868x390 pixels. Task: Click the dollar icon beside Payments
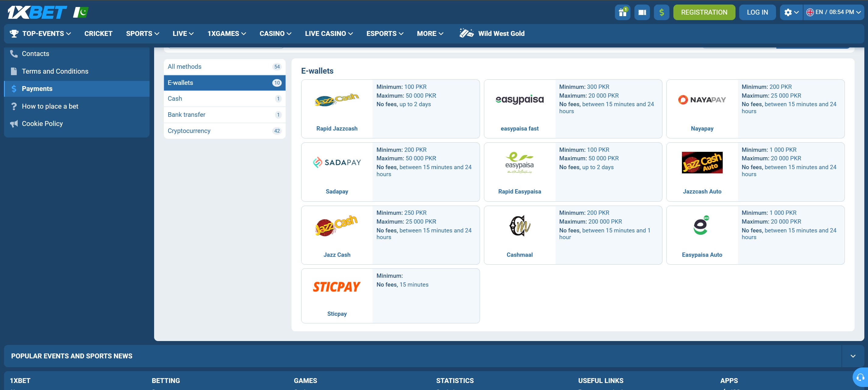click(x=14, y=89)
